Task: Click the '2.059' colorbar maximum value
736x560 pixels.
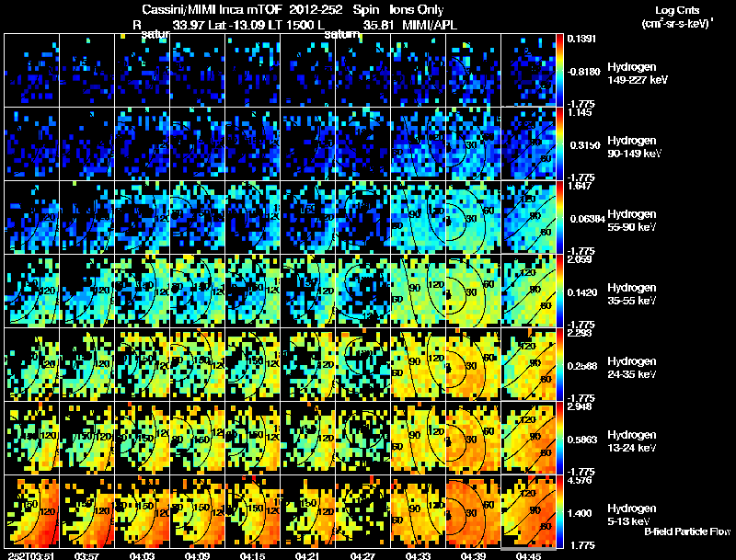Action: (x=580, y=259)
